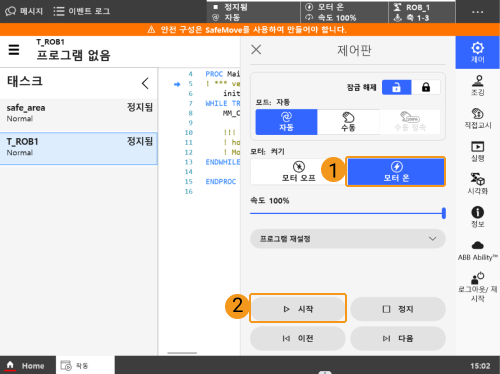Open the three-dot more menu
The height and width of the screenshot is (374, 500).
coord(477,12)
